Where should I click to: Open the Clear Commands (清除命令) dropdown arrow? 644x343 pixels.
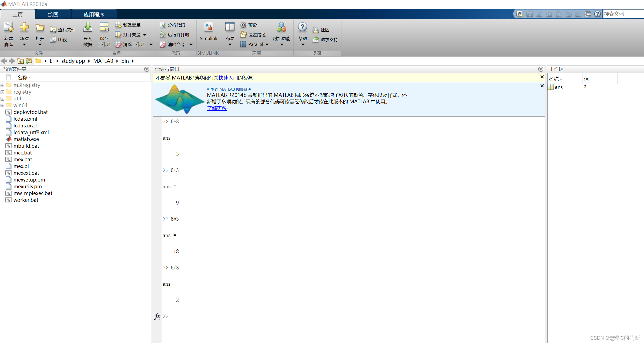click(191, 45)
